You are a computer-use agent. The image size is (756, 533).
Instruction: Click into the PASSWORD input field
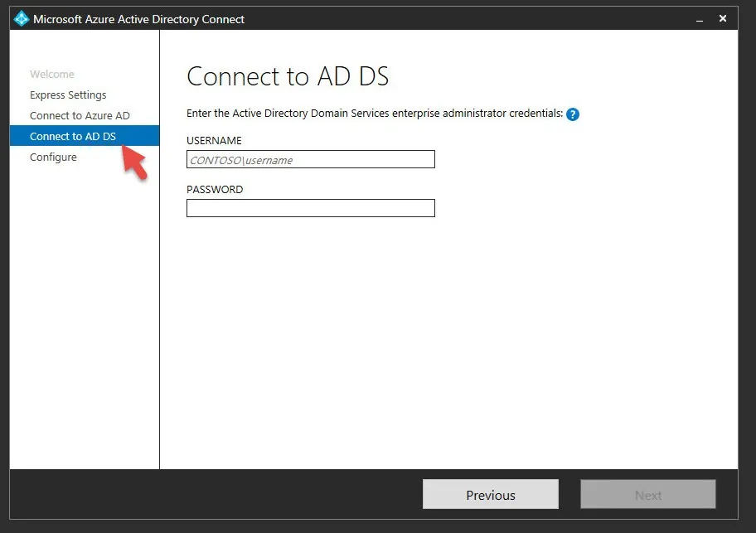(x=310, y=208)
